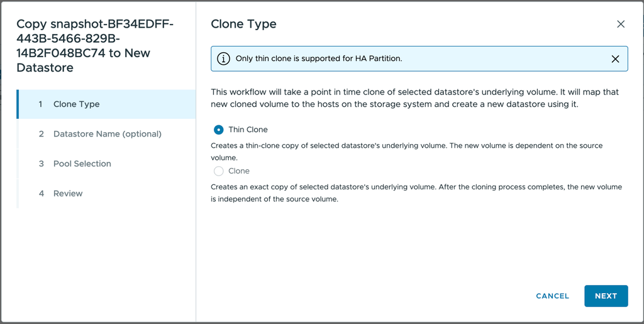
Task: Click the Thin Clone option label
Action: 248,130
